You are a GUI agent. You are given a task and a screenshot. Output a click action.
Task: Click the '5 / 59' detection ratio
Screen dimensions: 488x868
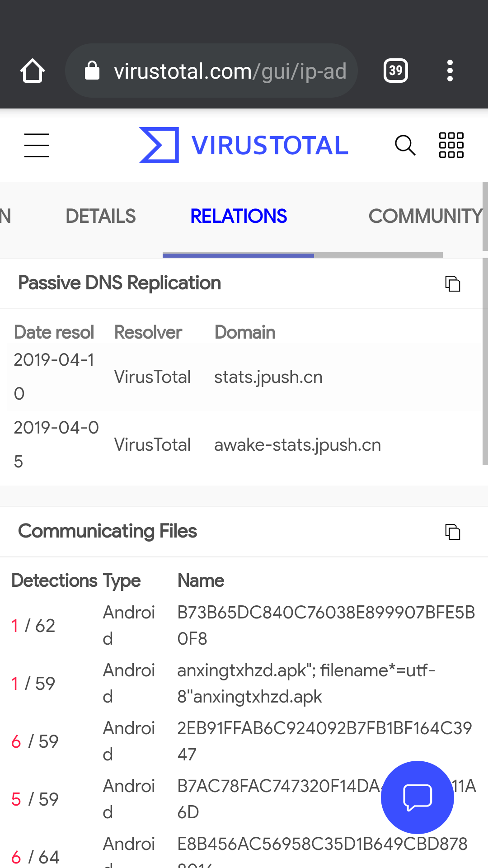point(35,799)
